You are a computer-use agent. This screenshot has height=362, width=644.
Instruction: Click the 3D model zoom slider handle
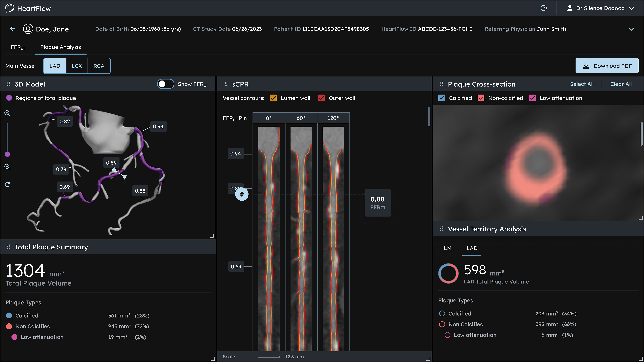(7, 154)
